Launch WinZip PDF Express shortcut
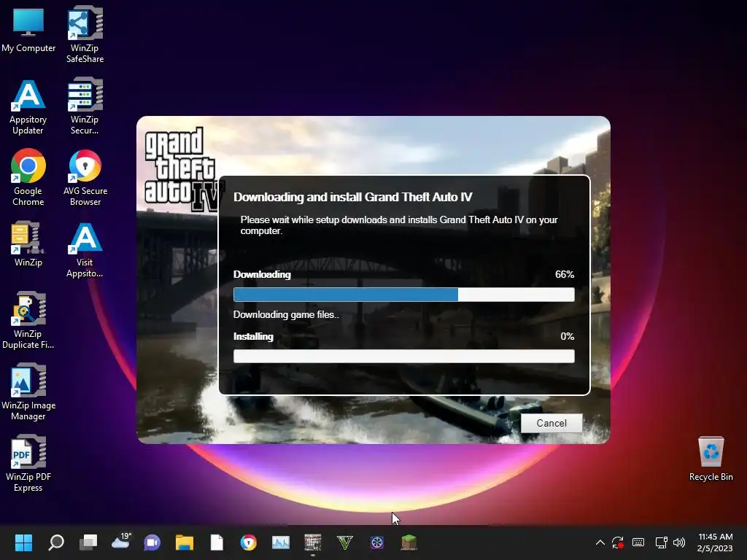747x560 pixels. click(28, 463)
